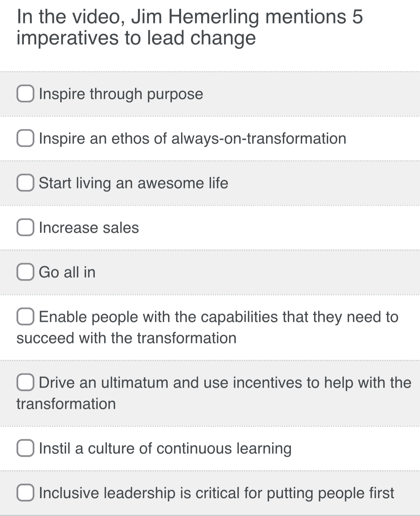The width and height of the screenshot is (420, 516).
Task: Select the continuous learning answer text
Action: [164, 449]
